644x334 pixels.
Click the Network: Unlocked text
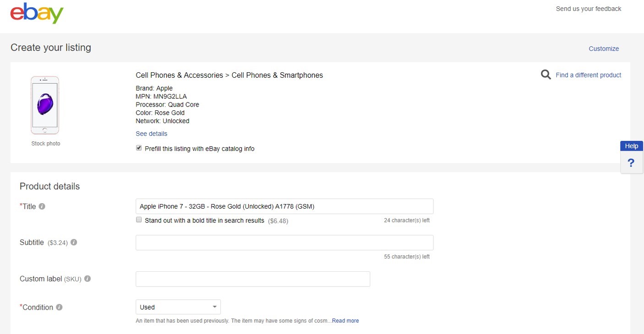click(x=163, y=121)
